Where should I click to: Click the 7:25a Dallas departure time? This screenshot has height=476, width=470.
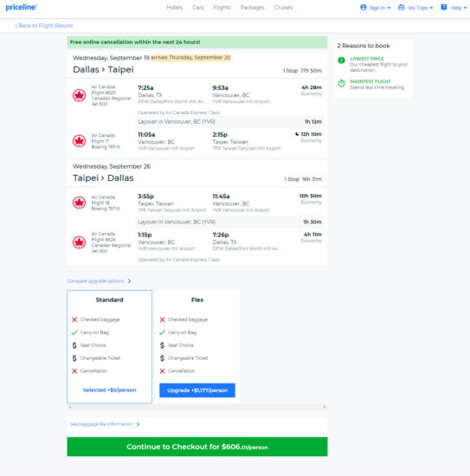145,87
